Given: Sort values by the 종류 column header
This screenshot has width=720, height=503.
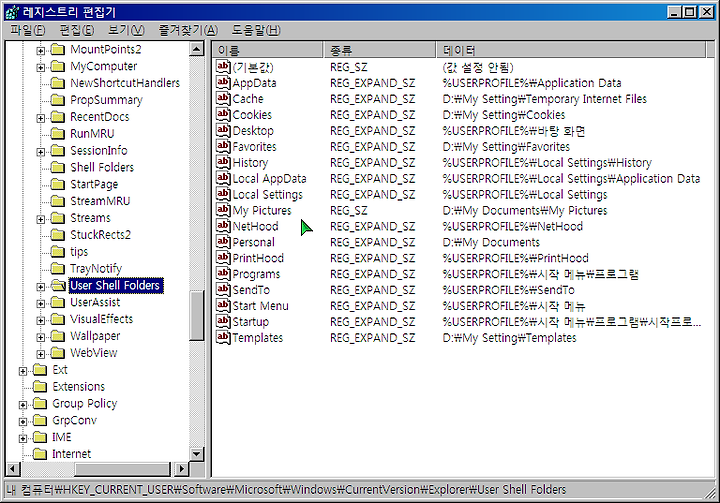Looking at the screenshot, I should click(380, 50).
